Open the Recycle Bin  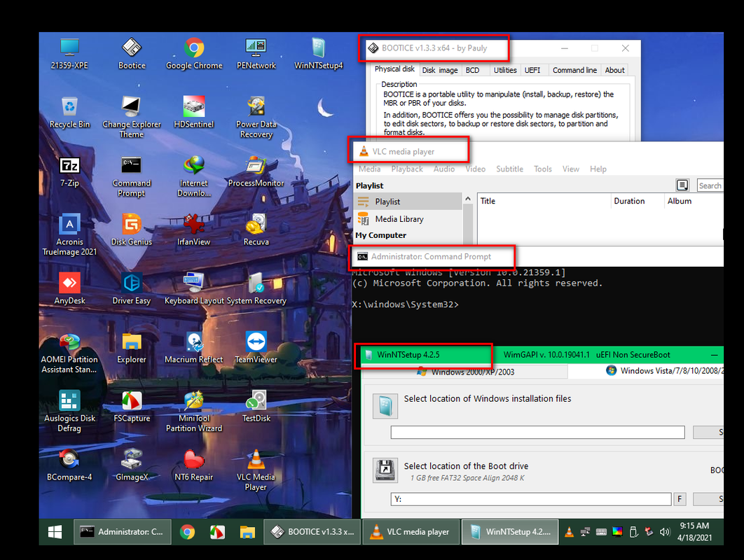tap(69, 113)
